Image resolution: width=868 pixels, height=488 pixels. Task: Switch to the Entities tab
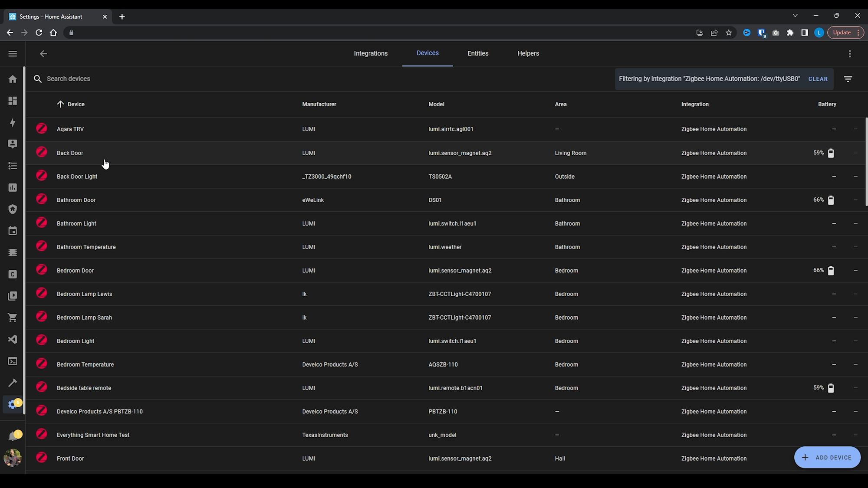(x=478, y=53)
